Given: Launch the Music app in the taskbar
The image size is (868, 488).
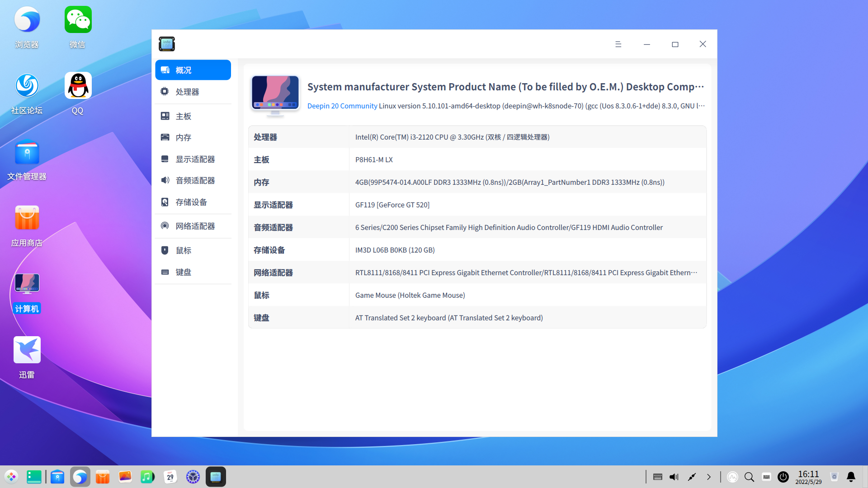Looking at the screenshot, I should (147, 476).
